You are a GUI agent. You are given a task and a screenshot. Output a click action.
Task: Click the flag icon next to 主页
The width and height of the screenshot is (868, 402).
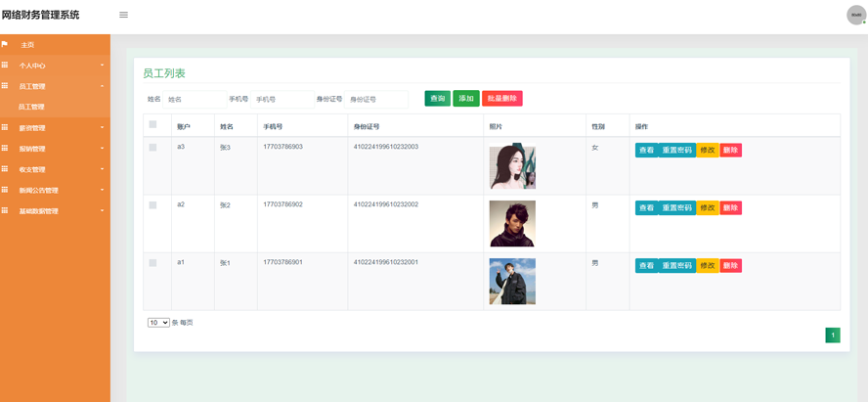(x=5, y=44)
